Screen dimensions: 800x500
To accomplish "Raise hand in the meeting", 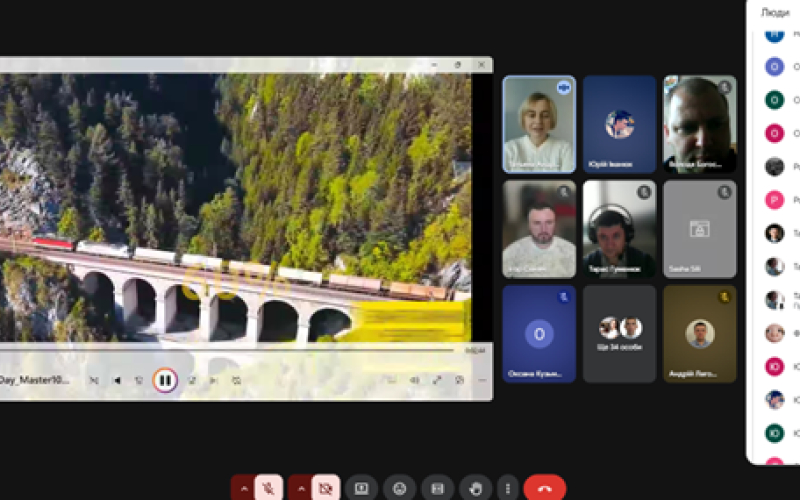I will coord(476,488).
